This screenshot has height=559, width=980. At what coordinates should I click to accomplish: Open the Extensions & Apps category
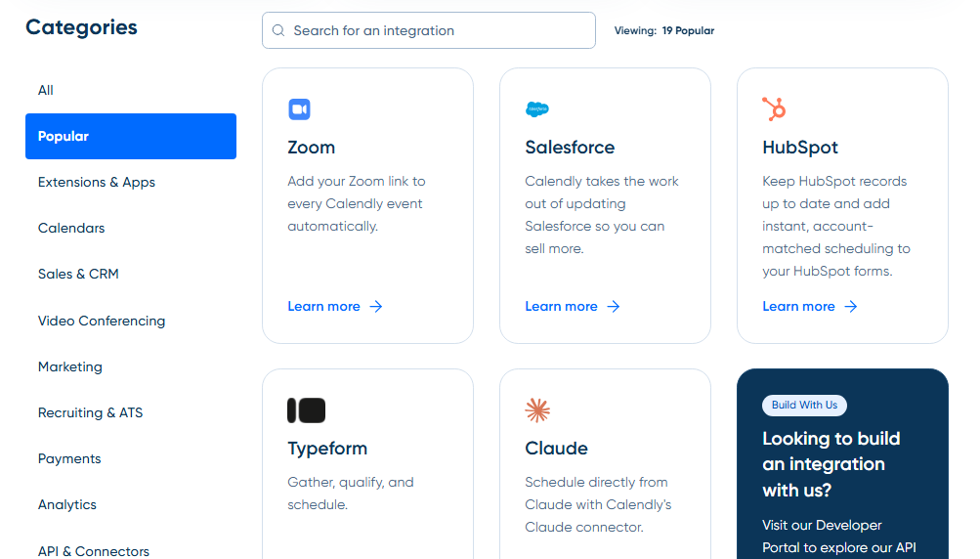[131, 182]
